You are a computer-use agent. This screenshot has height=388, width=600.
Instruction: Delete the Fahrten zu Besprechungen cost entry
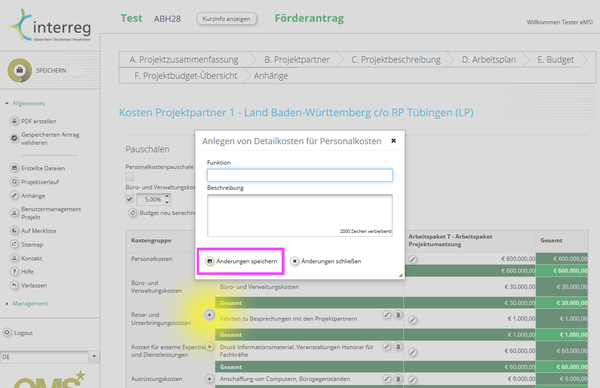pos(398,315)
